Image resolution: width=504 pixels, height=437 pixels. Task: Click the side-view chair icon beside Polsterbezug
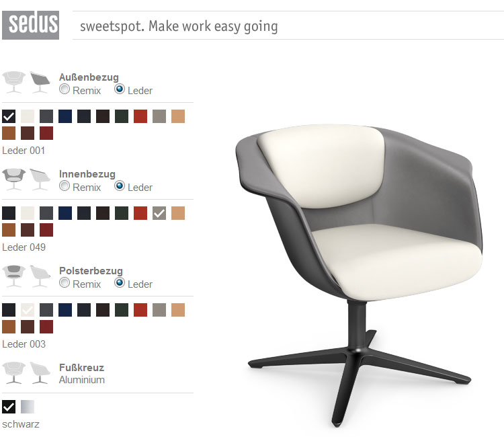(40, 276)
